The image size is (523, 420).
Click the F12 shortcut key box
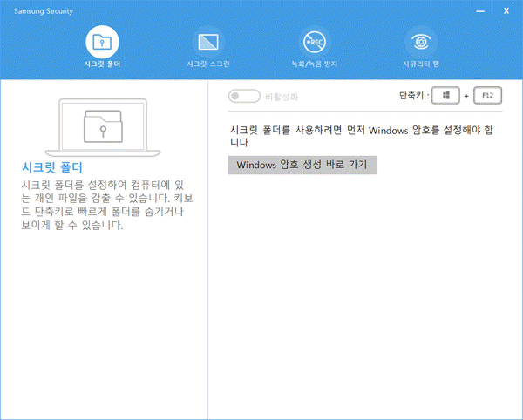[487, 96]
